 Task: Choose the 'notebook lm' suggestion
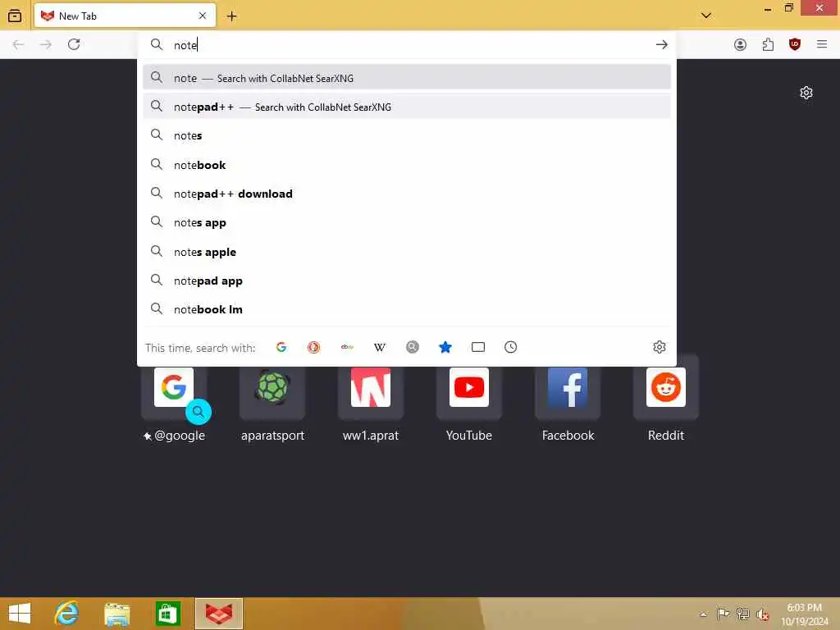(x=407, y=309)
